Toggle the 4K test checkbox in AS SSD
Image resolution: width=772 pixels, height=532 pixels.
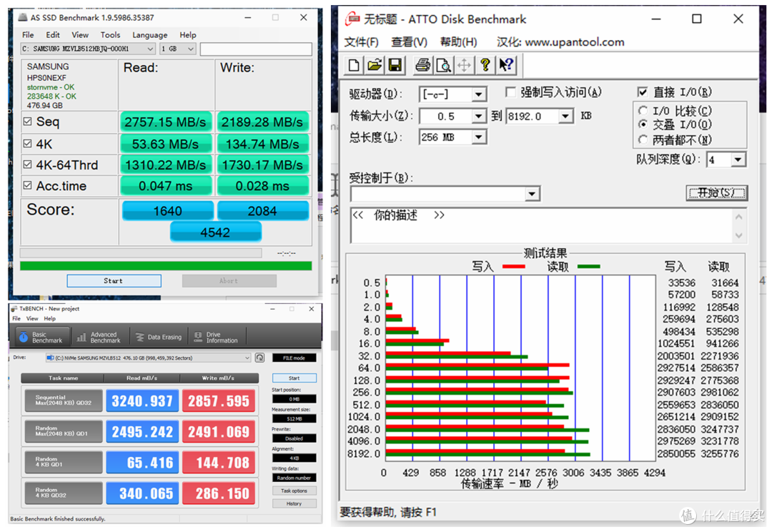click(x=28, y=143)
